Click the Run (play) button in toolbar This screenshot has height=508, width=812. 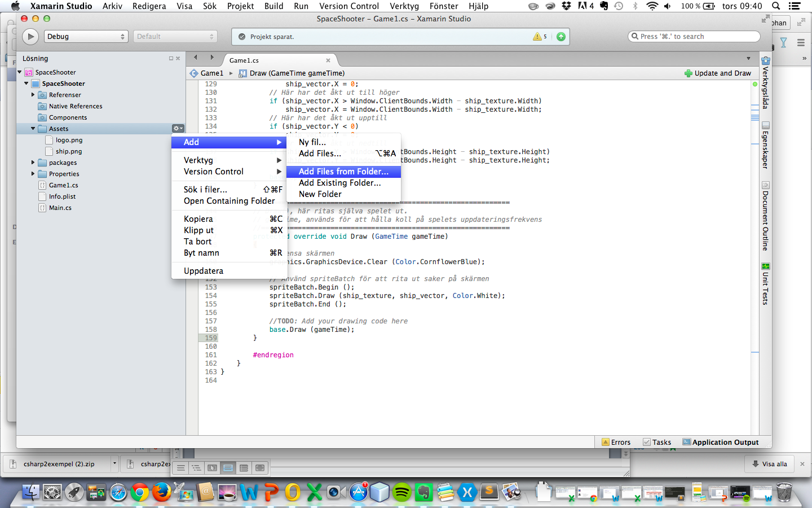pyautogui.click(x=30, y=37)
